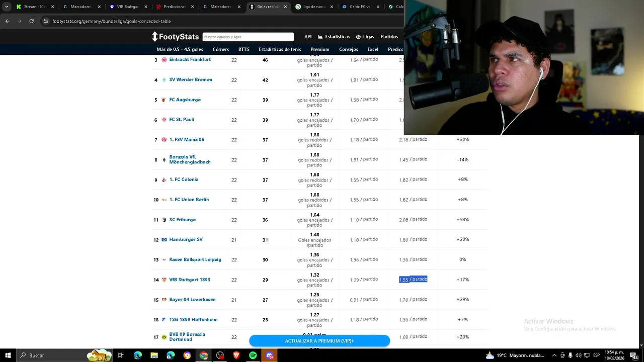Click the address bar URL
Viewport: 644px width, 362px height.
[x=111, y=21]
